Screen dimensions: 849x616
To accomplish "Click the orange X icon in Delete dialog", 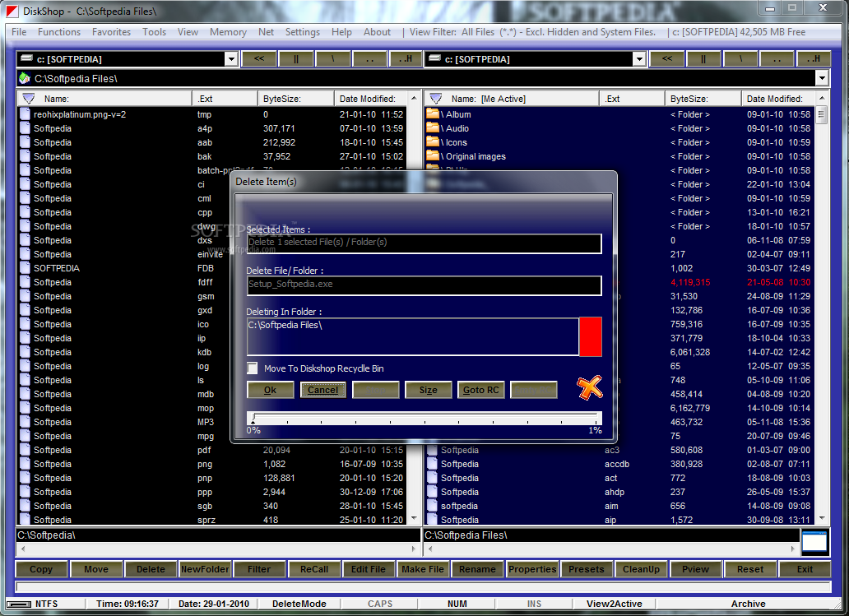I will pos(590,387).
